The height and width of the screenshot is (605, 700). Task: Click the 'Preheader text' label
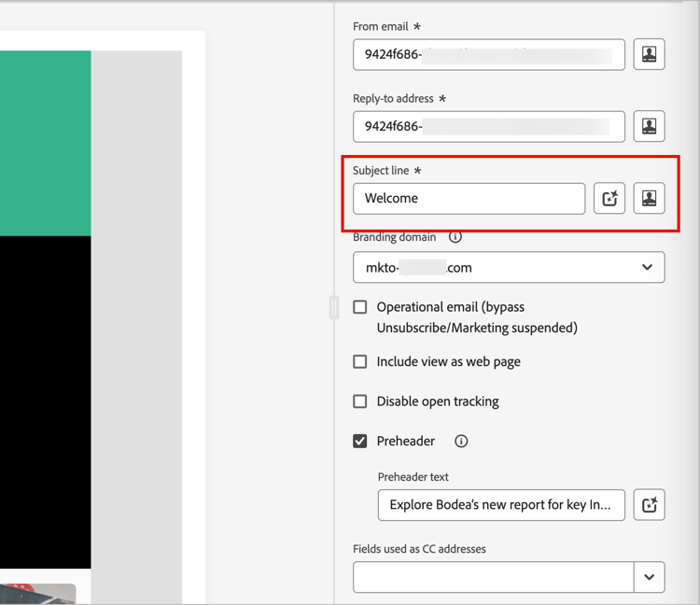point(413,477)
